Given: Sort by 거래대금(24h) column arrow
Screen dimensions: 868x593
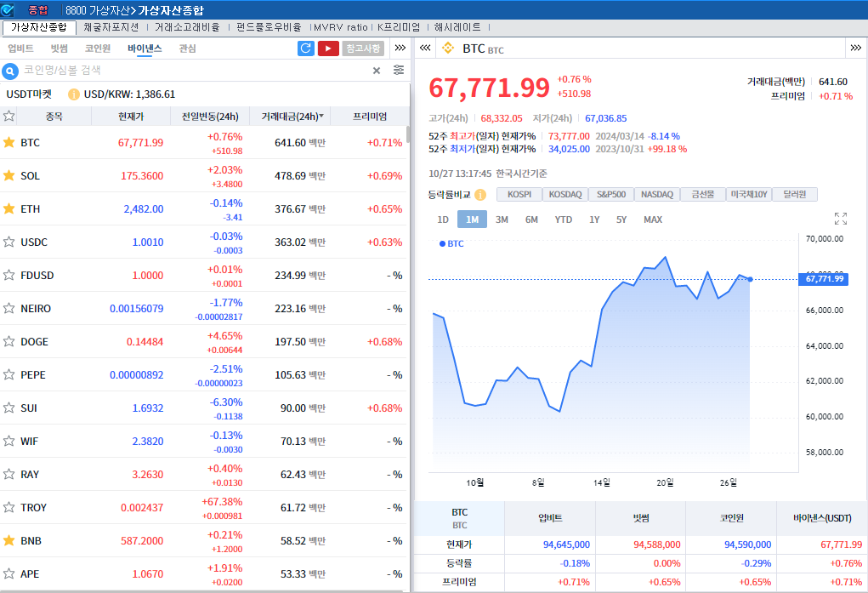Looking at the screenshot, I should [321, 117].
